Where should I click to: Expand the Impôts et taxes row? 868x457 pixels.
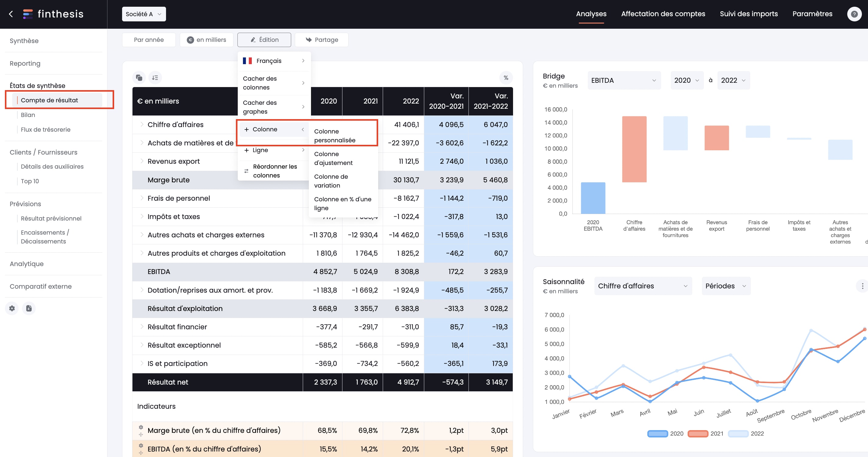point(142,216)
